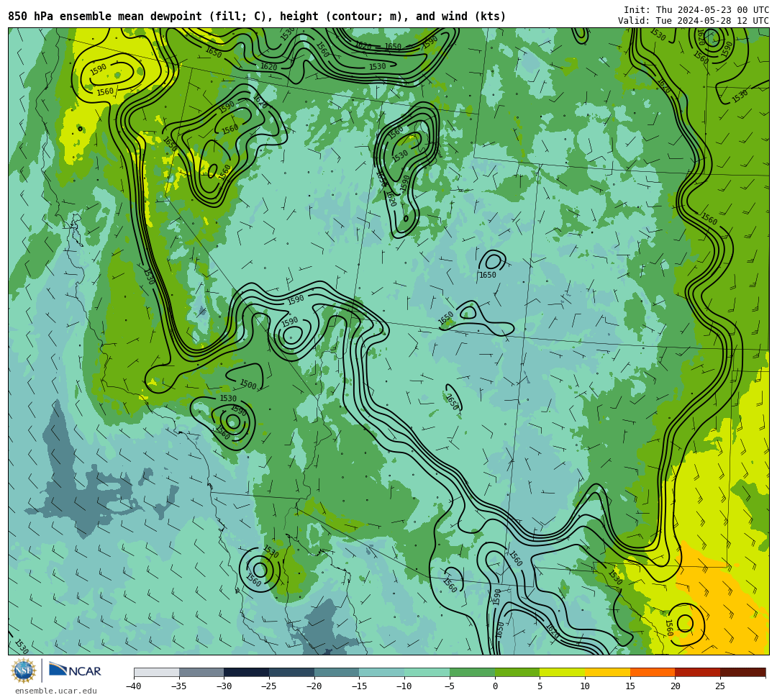Click the Init: Thu 2024-05-23 00 UTC text
The image size is (777, 700).
(x=696, y=10)
